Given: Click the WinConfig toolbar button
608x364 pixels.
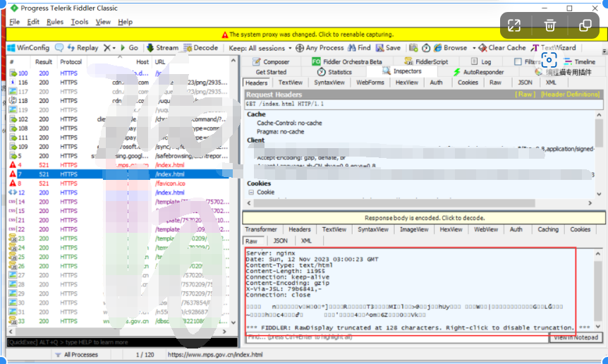Looking at the screenshot, I should 28,48.
